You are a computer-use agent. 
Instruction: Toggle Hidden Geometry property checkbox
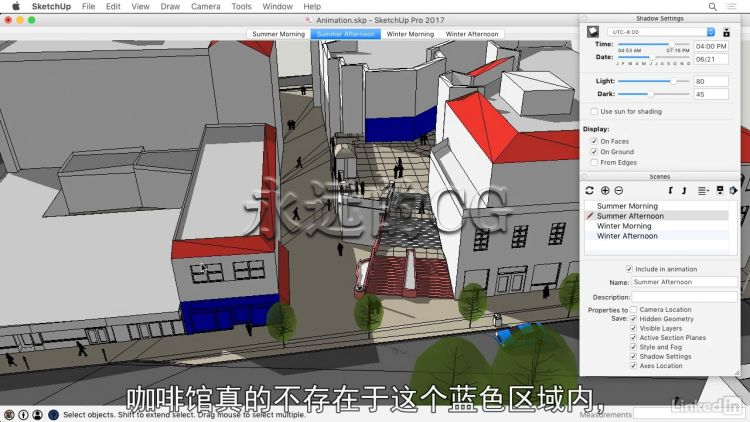click(633, 319)
